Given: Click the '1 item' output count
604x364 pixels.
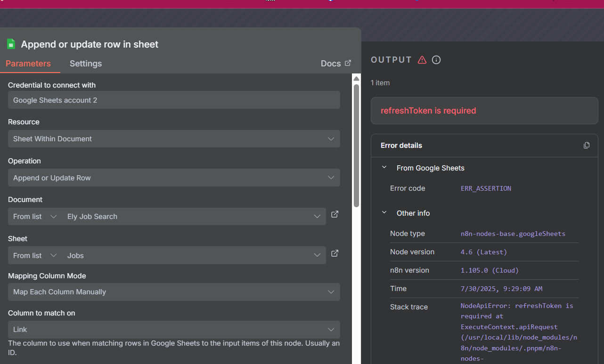Looking at the screenshot, I should pos(380,83).
